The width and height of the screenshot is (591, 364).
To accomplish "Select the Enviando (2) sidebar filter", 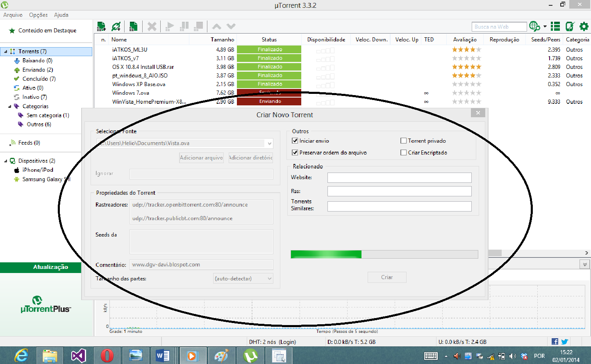I will tap(38, 70).
